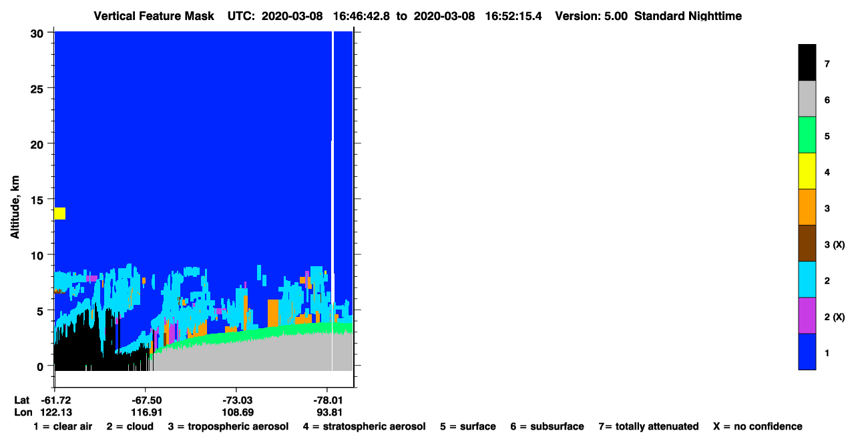Click the brown color bar segment labeled 3 (X)
Image resolution: width=868 pixels, height=445 pixels.
[x=807, y=243]
